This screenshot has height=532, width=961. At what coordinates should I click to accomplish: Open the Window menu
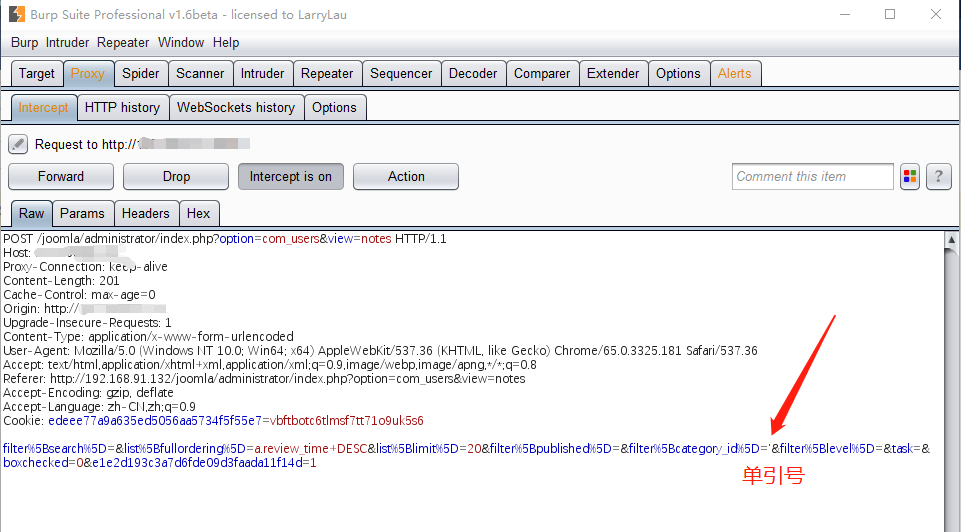[x=181, y=42]
